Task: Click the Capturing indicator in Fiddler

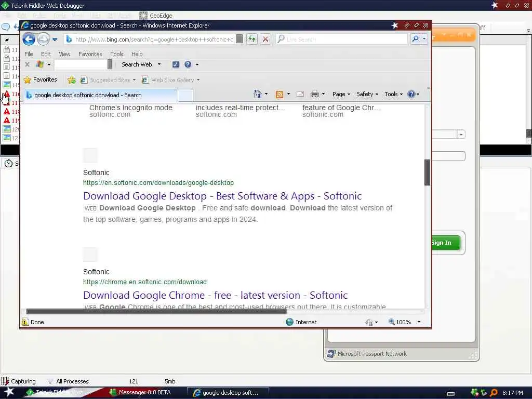Action: (18, 381)
